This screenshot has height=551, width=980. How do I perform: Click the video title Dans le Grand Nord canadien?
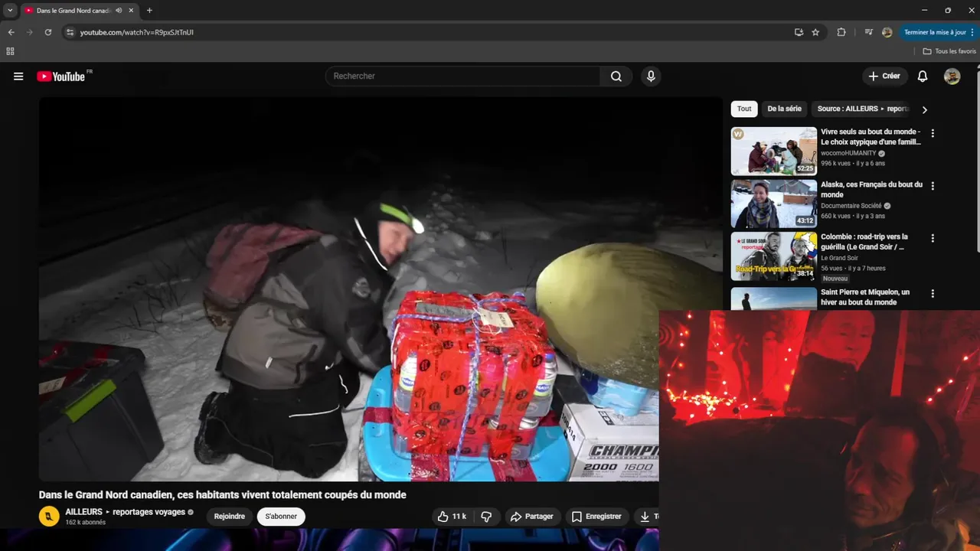coord(223,495)
